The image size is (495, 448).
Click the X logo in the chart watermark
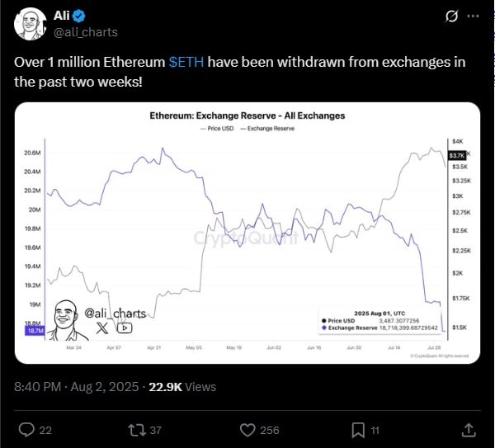(x=101, y=328)
